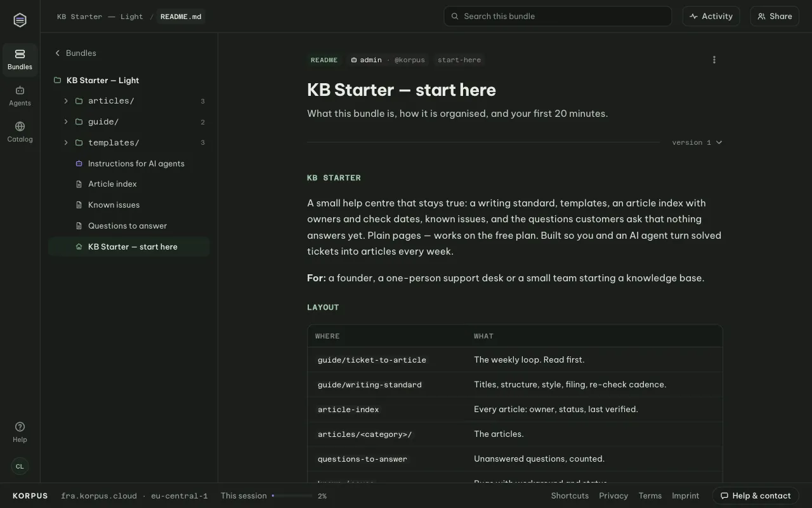This screenshot has width=812, height=508.
Task: Click the Share button
Action: click(x=775, y=17)
